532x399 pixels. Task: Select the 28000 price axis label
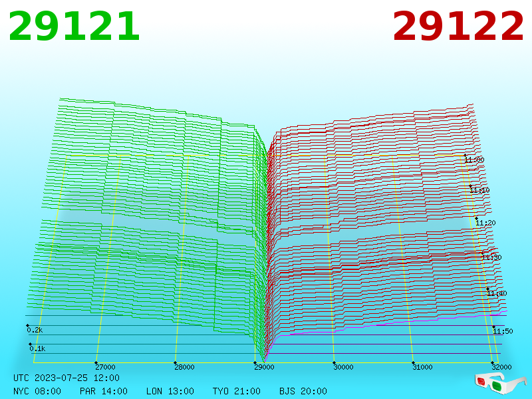(x=185, y=367)
